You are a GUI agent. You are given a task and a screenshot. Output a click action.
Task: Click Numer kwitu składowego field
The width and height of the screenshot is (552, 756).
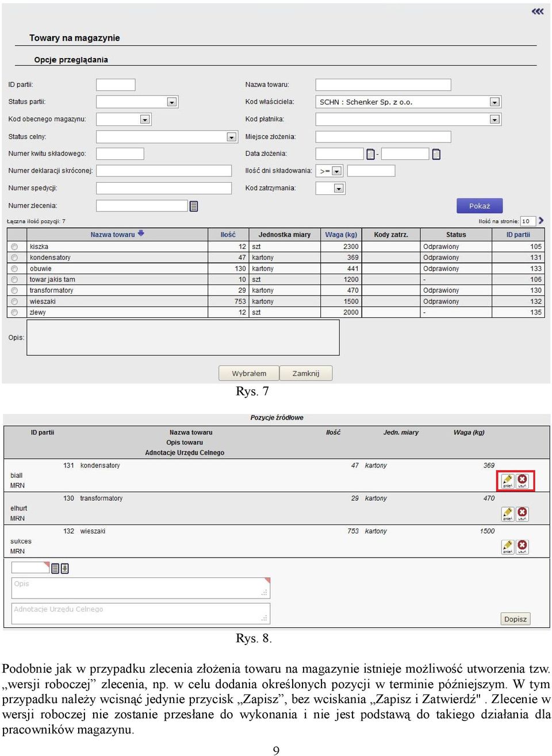120,153
